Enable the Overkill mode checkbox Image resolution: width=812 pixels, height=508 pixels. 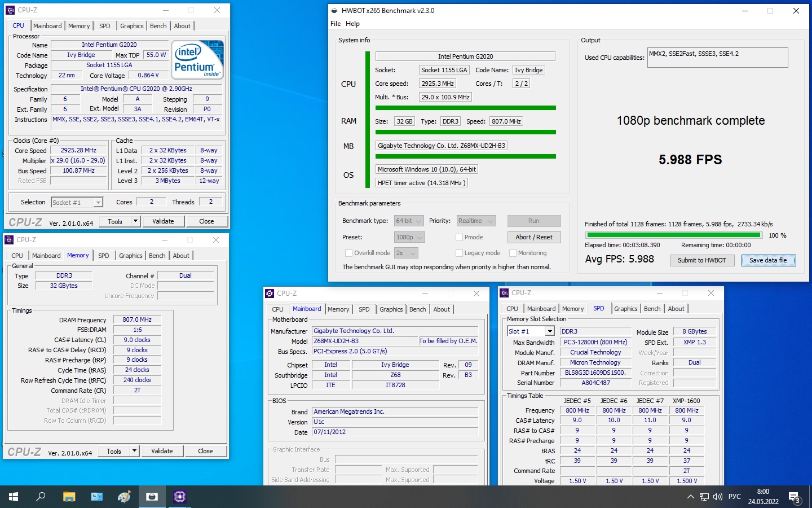pyautogui.click(x=348, y=253)
